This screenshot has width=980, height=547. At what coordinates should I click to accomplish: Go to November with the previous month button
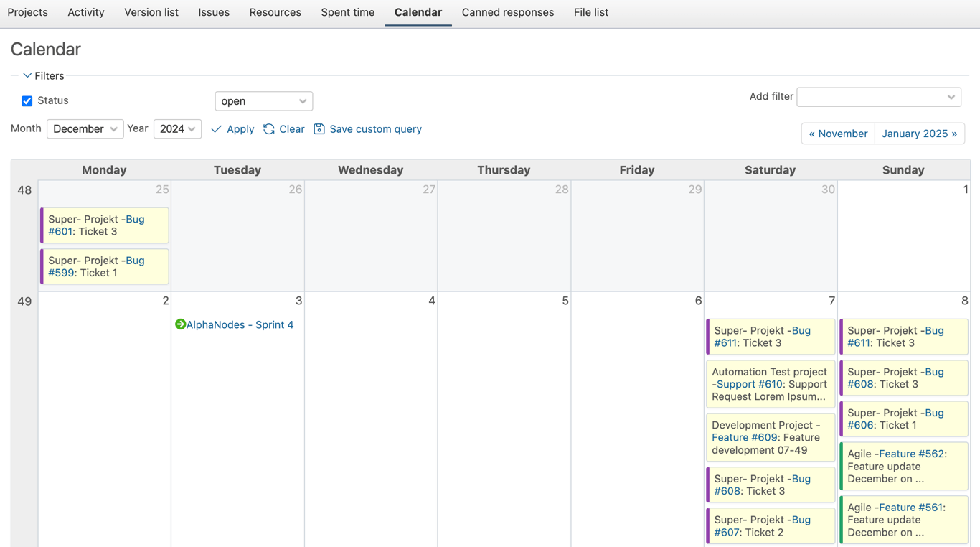[x=837, y=134]
